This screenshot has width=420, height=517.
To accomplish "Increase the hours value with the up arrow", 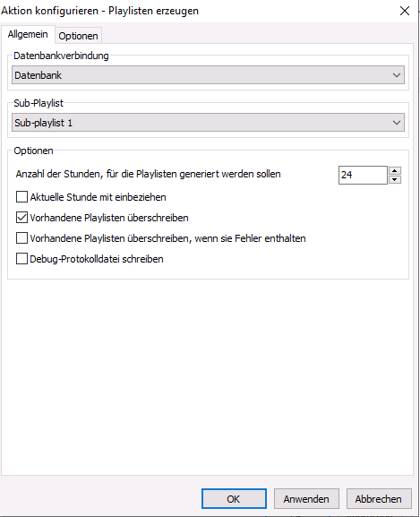I will [x=395, y=170].
